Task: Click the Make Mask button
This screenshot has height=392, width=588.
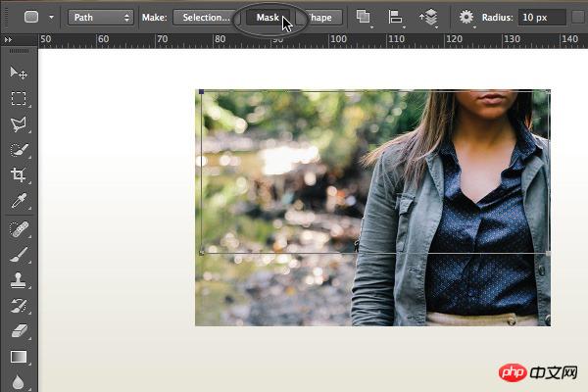Action: (x=268, y=18)
